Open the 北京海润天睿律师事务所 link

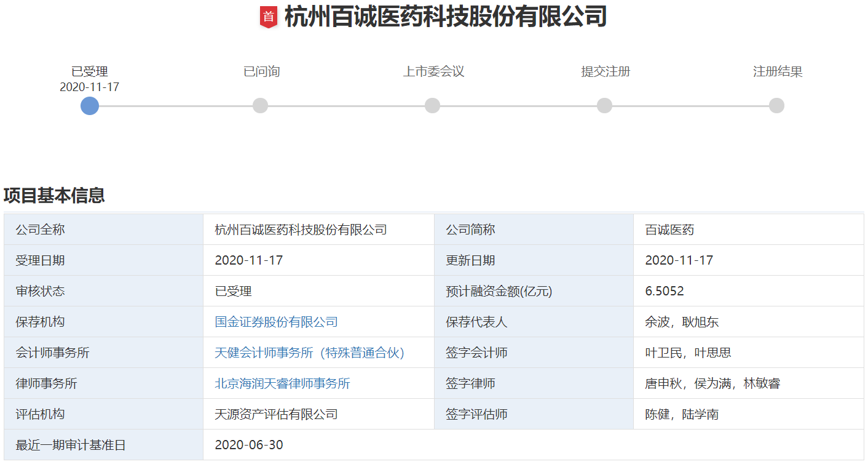click(282, 383)
